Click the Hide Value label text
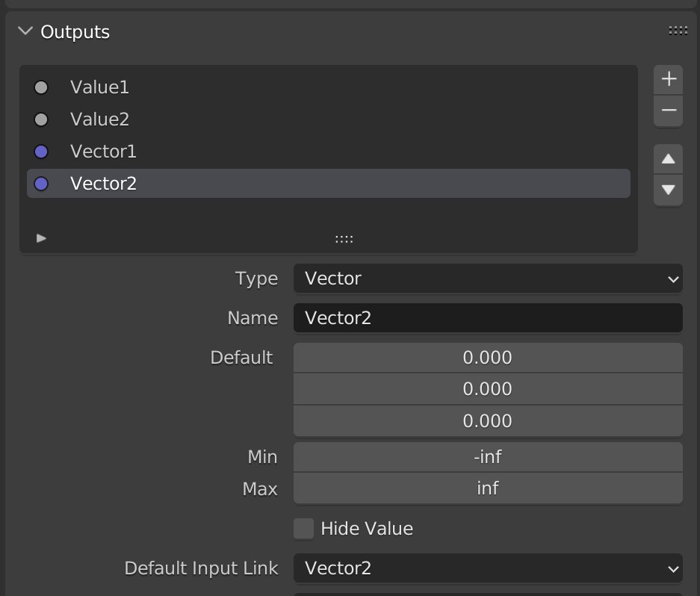This screenshot has height=596, width=700. tap(367, 529)
